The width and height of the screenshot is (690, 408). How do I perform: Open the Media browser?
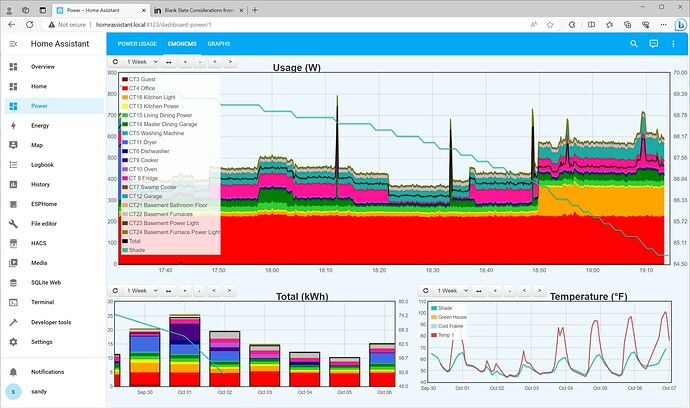click(x=54, y=263)
